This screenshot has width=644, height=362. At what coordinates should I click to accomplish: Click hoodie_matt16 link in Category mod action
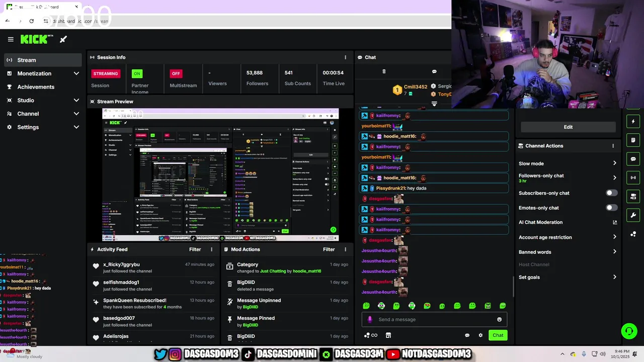click(x=307, y=271)
